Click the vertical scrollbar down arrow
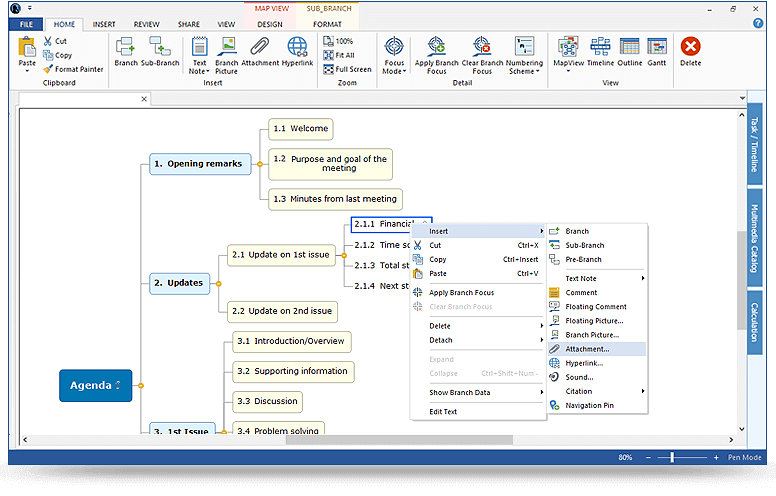 click(741, 429)
